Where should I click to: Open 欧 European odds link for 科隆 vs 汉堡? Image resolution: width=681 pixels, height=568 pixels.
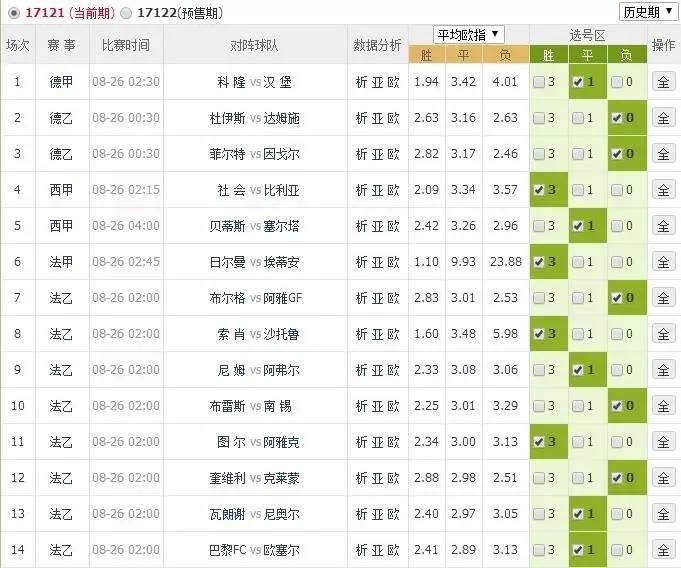(x=393, y=82)
